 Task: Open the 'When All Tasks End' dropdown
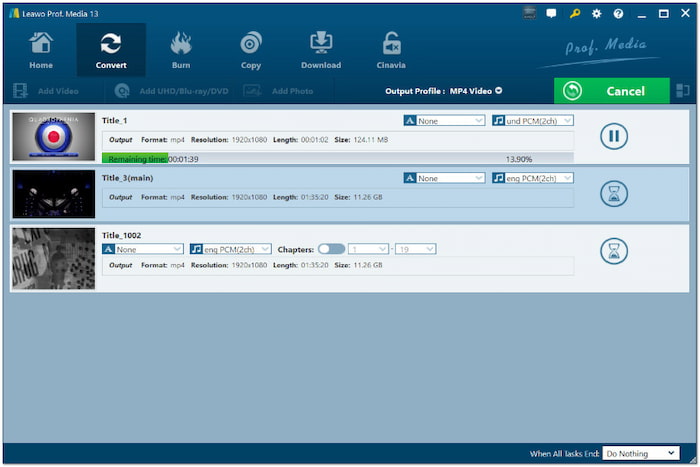[641, 453]
